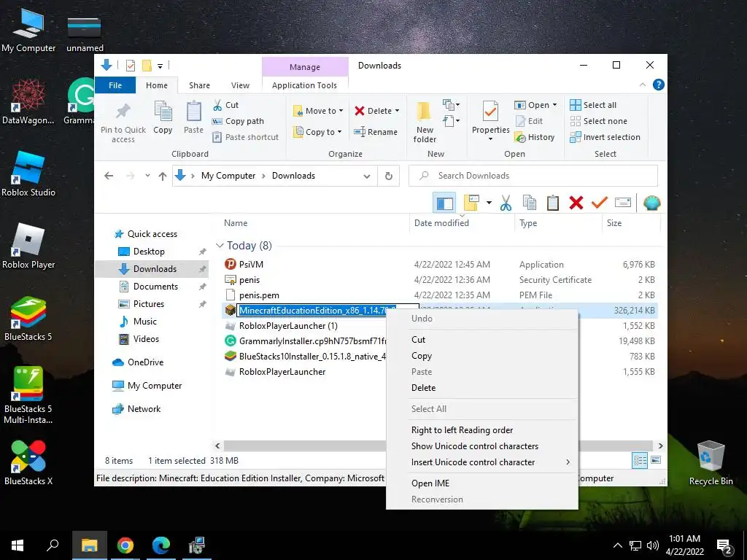Open Chrome from the taskbar
Image resolution: width=747 pixels, height=560 pixels.
click(x=125, y=545)
